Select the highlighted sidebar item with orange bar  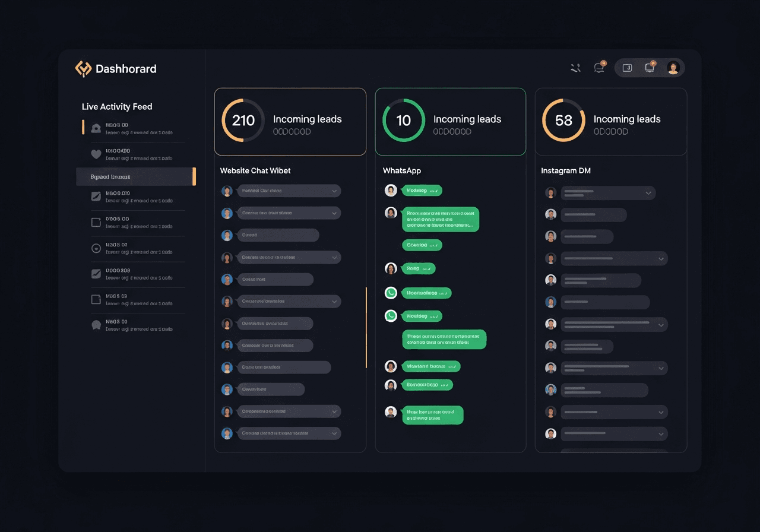click(x=136, y=176)
